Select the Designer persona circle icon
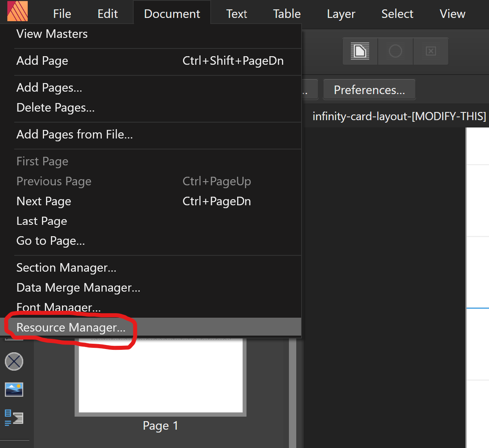The image size is (489, 448). pyautogui.click(x=395, y=51)
